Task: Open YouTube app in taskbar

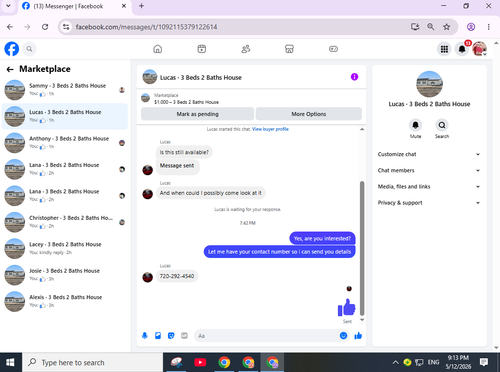Action: (200, 362)
